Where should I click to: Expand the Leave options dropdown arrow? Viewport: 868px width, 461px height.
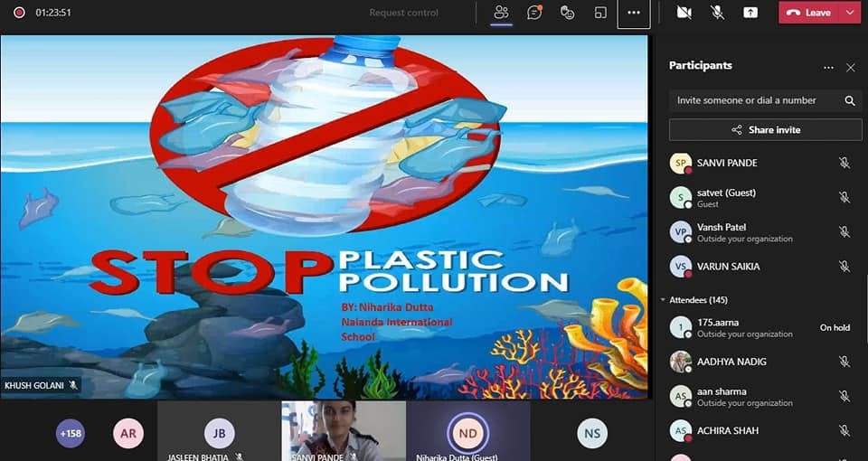point(851,13)
